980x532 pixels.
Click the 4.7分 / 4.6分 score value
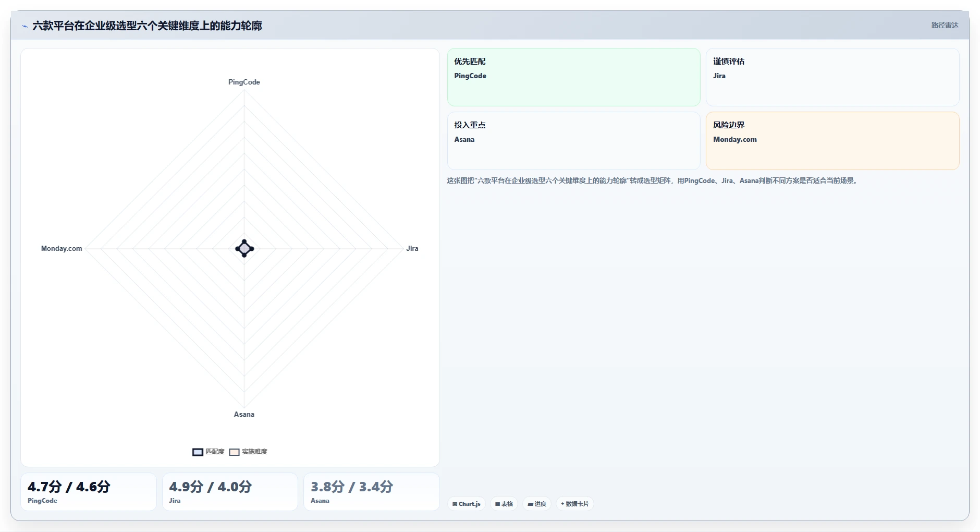click(x=69, y=487)
